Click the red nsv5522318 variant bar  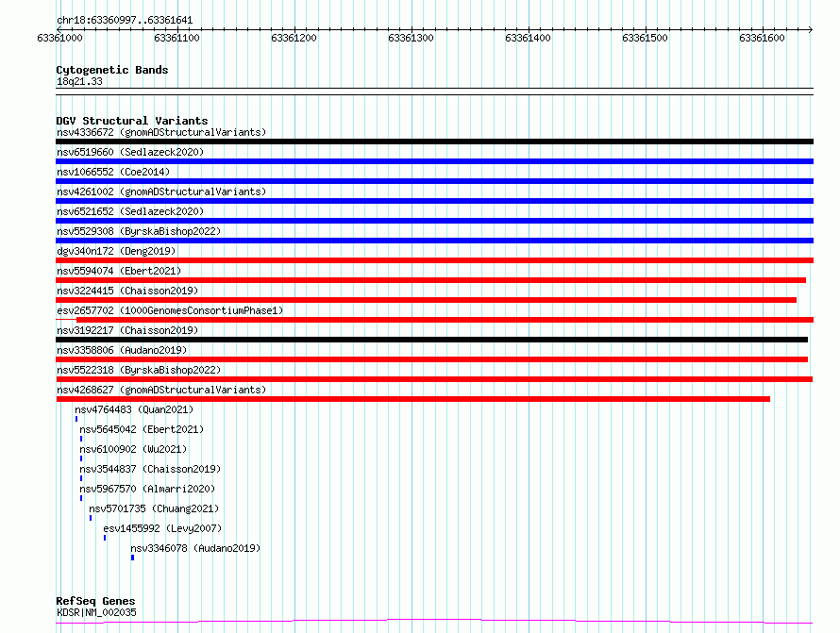[x=434, y=379]
